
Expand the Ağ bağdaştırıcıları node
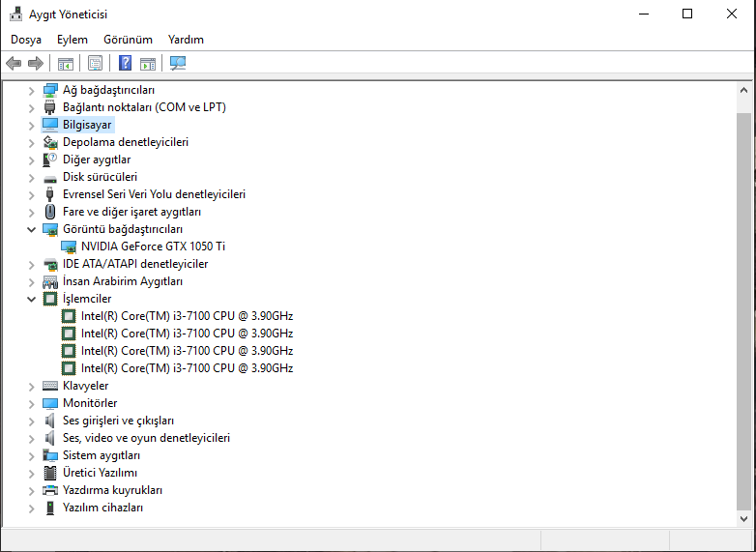click(31, 91)
